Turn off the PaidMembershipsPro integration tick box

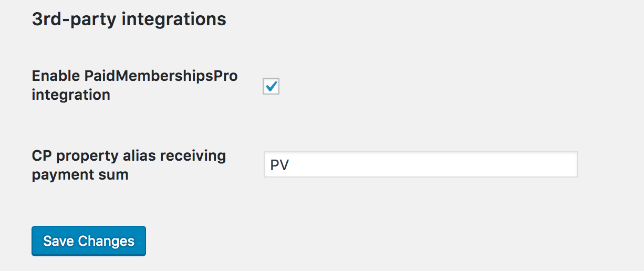click(271, 86)
